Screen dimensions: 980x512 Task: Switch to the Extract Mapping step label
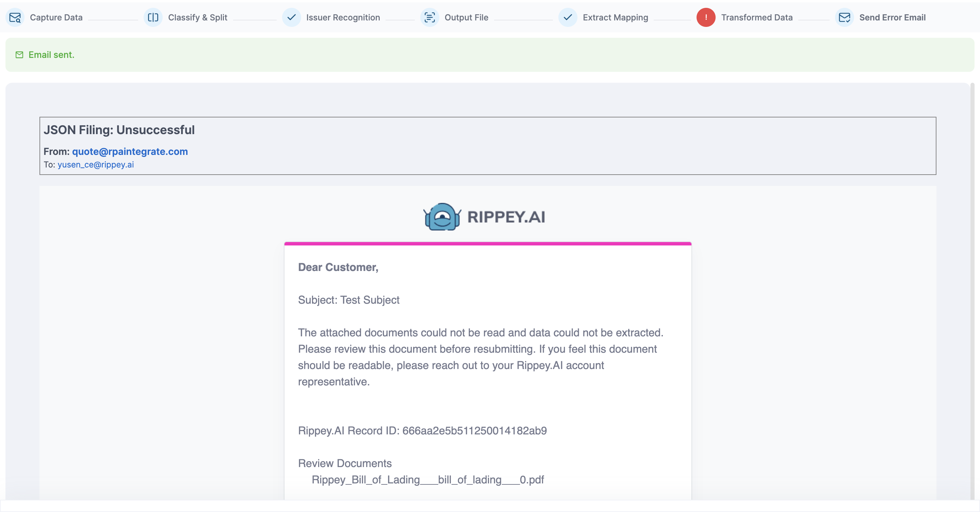[x=615, y=17]
